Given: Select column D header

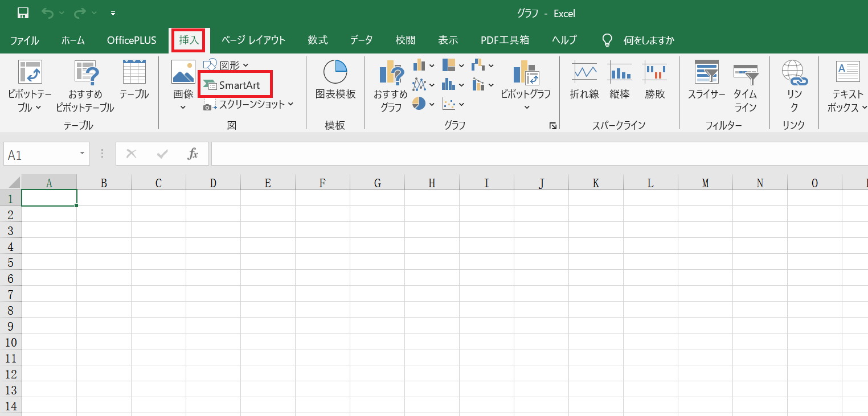Looking at the screenshot, I should (213, 183).
